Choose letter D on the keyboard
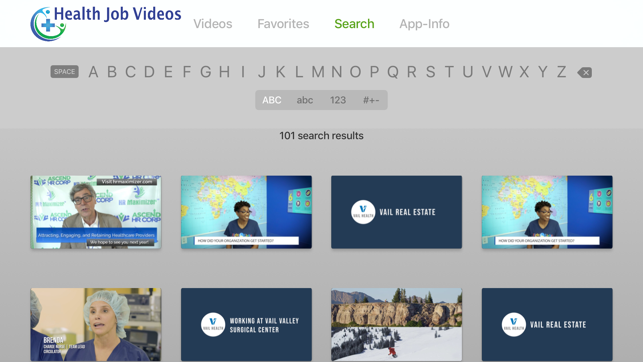This screenshot has height=362, width=643. point(149,72)
